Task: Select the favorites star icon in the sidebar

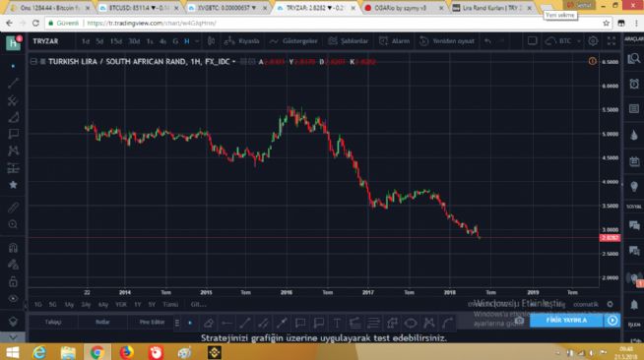Action: 13,185
